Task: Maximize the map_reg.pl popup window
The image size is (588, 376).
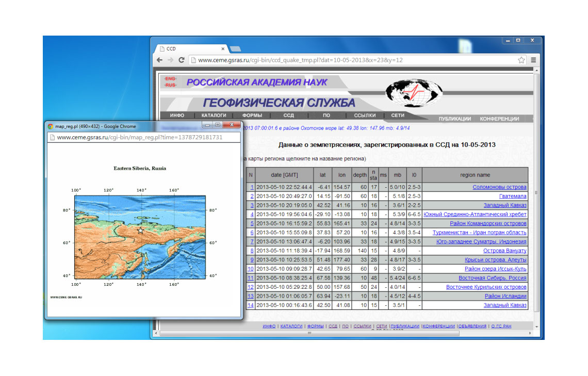Action: click(x=218, y=124)
